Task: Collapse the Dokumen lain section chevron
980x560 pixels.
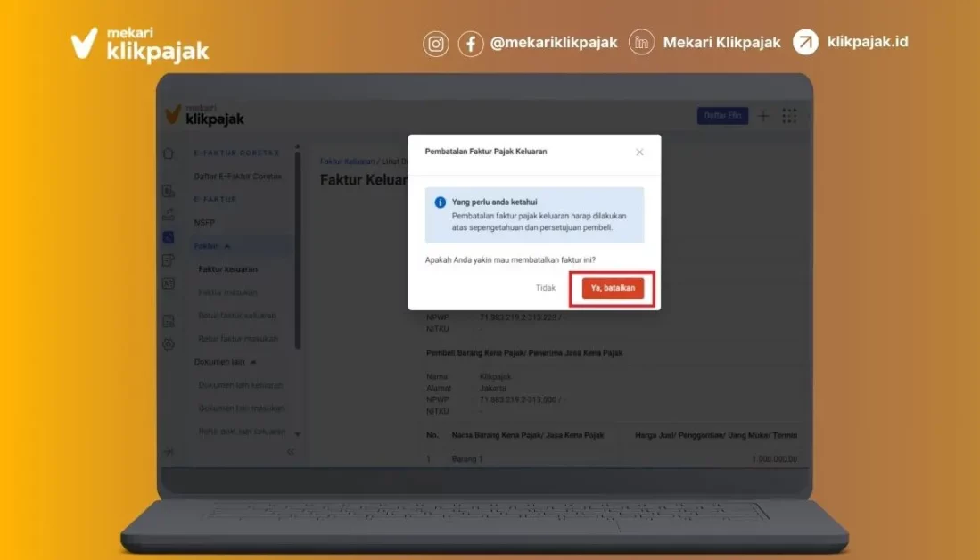Action: click(x=253, y=362)
